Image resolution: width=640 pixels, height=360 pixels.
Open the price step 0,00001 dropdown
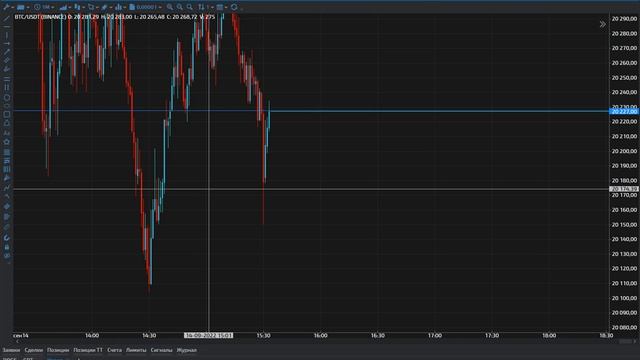pyautogui.click(x=145, y=7)
